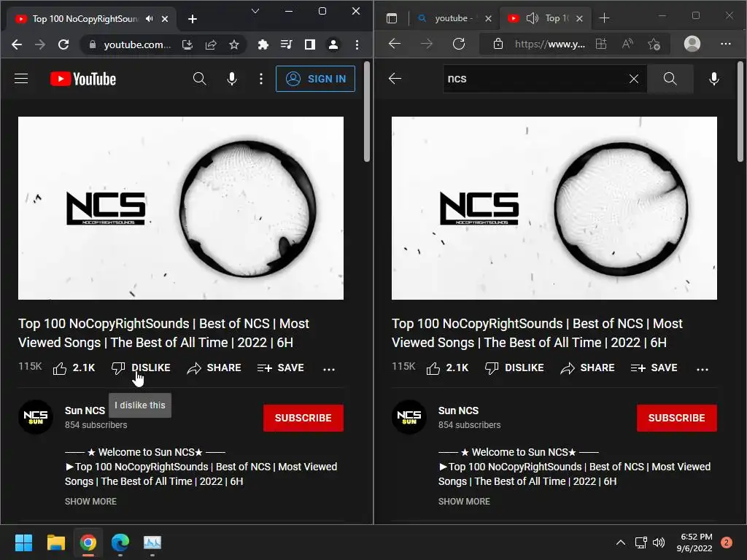Expand SHOW MORE description in Edge window

[464, 502]
